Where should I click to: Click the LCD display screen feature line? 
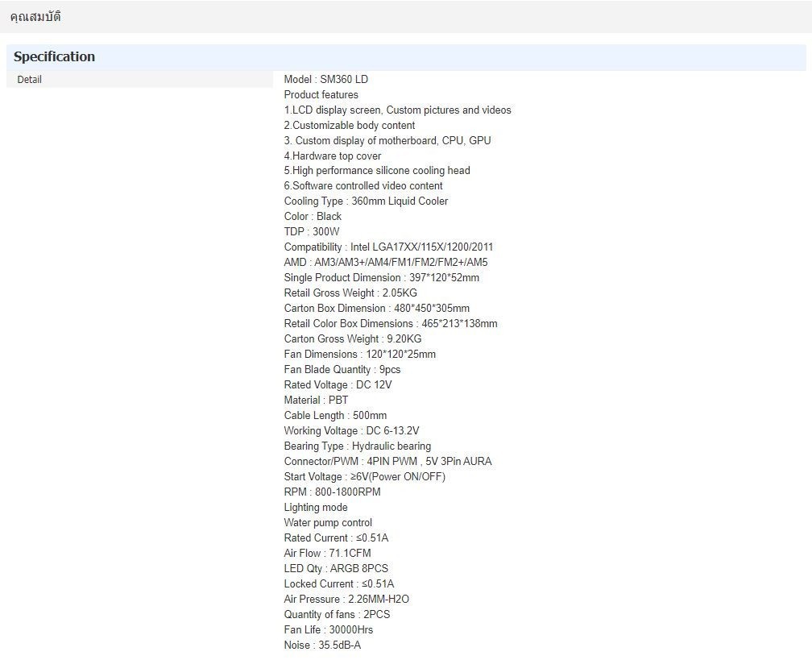click(397, 110)
